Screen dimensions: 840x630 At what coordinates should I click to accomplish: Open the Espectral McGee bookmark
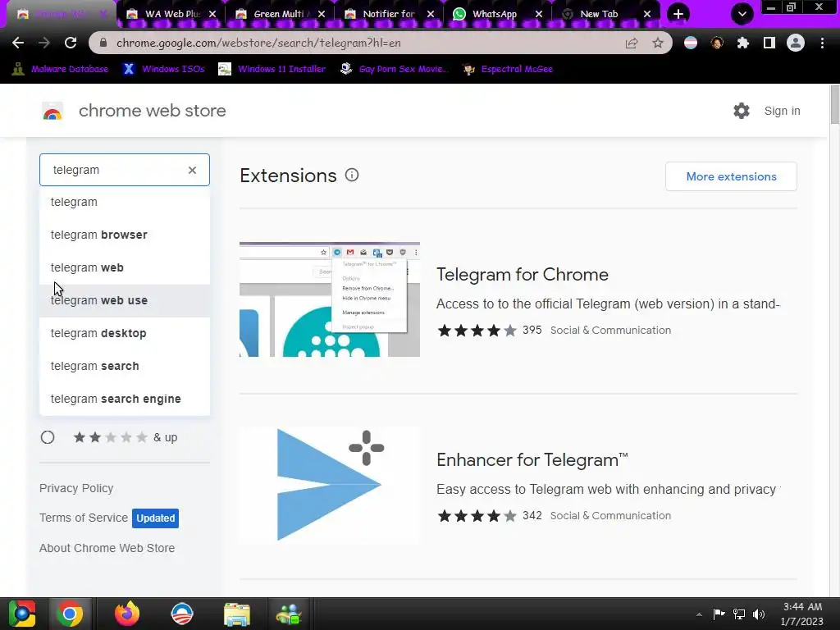click(508, 69)
